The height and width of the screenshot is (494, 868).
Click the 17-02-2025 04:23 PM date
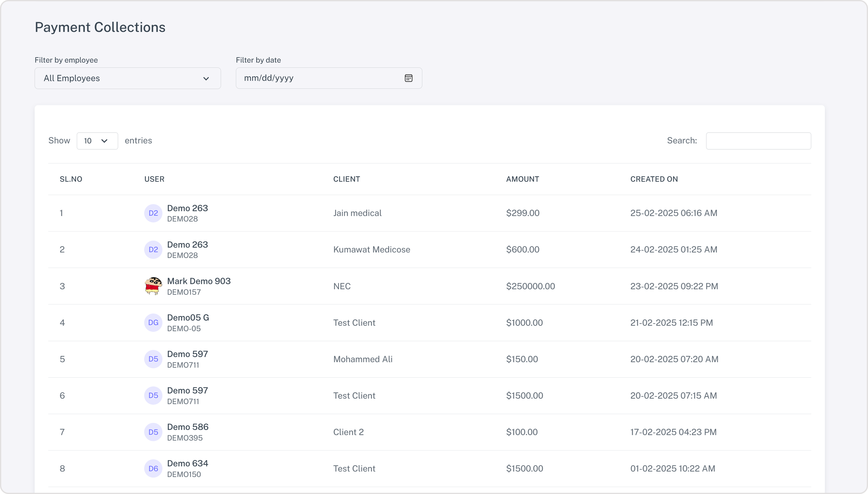click(673, 432)
